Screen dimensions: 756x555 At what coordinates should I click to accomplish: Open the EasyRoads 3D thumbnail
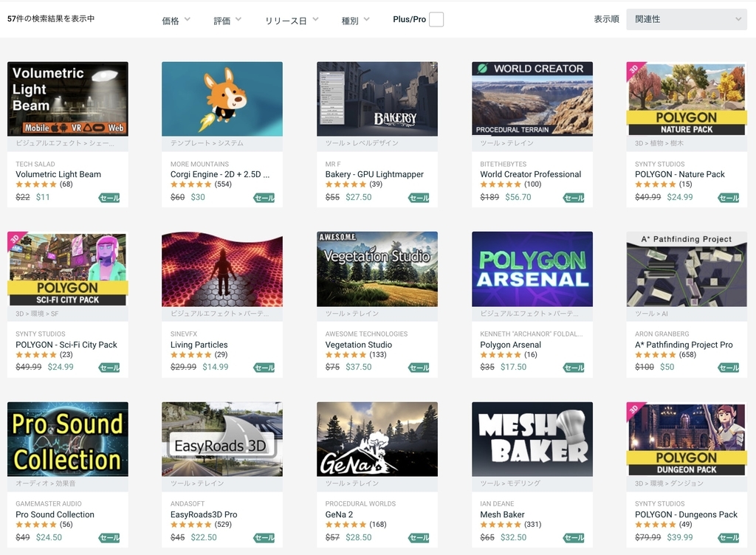222,439
